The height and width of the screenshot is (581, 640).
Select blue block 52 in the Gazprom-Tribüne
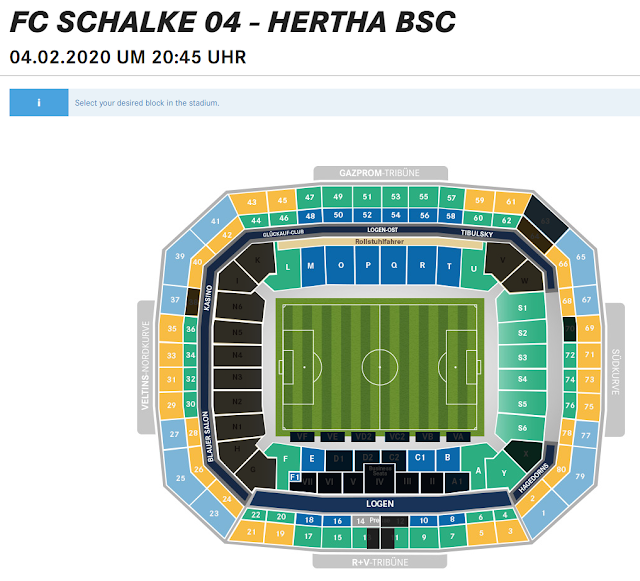tap(367, 215)
